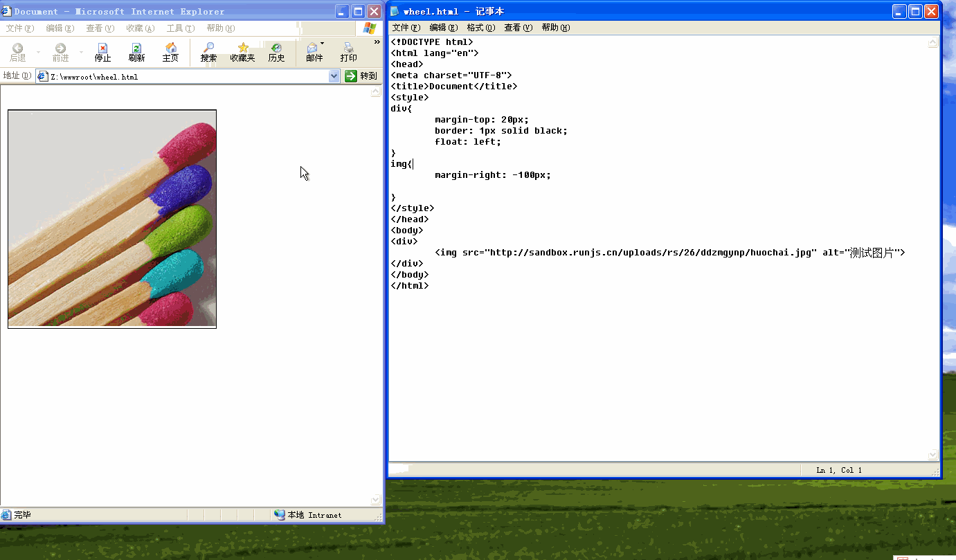Click the Print (打印) toolbar icon
The image size is (956, 560).
(x=348, y=48)
